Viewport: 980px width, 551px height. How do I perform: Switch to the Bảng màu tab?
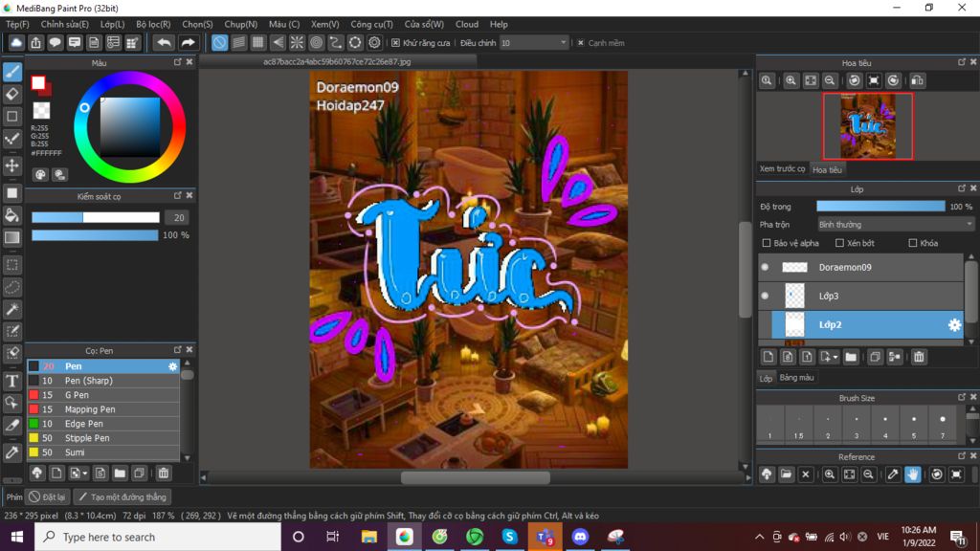click(797, 378)
